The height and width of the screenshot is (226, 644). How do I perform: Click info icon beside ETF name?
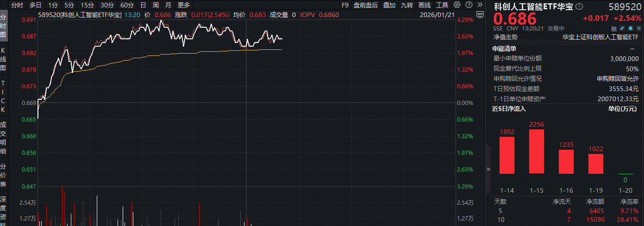tap(579, 6)
